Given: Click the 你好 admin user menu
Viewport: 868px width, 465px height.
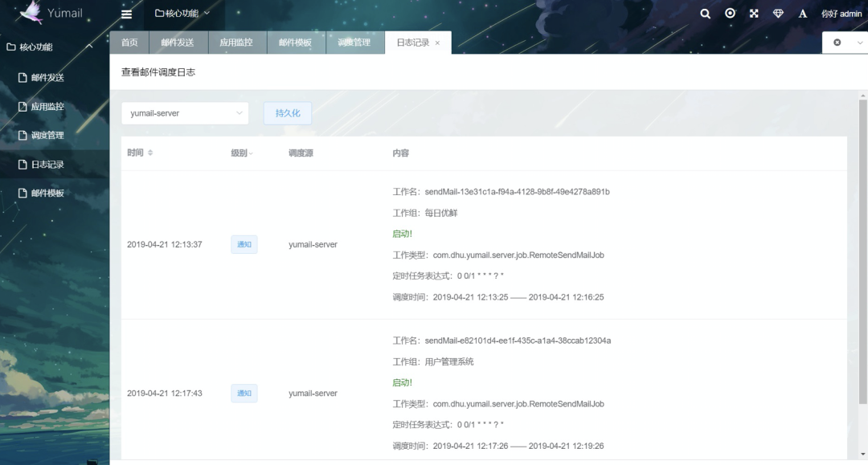Looking at the screenshot, I should coord(841,14).
